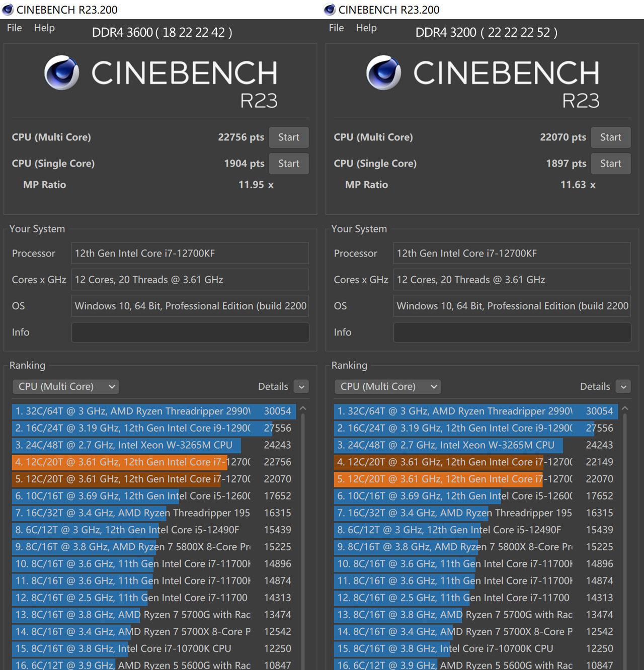This screenshot has width=644, height=670.
Task: Expand CPU (Multi Core) ranking dropdown on right
Action: (387, 387)
